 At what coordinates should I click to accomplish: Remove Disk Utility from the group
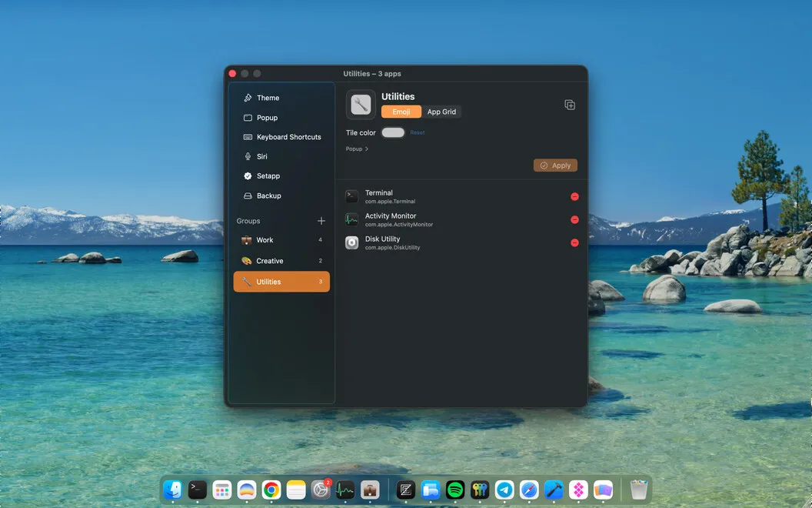(x=574, y=242)
